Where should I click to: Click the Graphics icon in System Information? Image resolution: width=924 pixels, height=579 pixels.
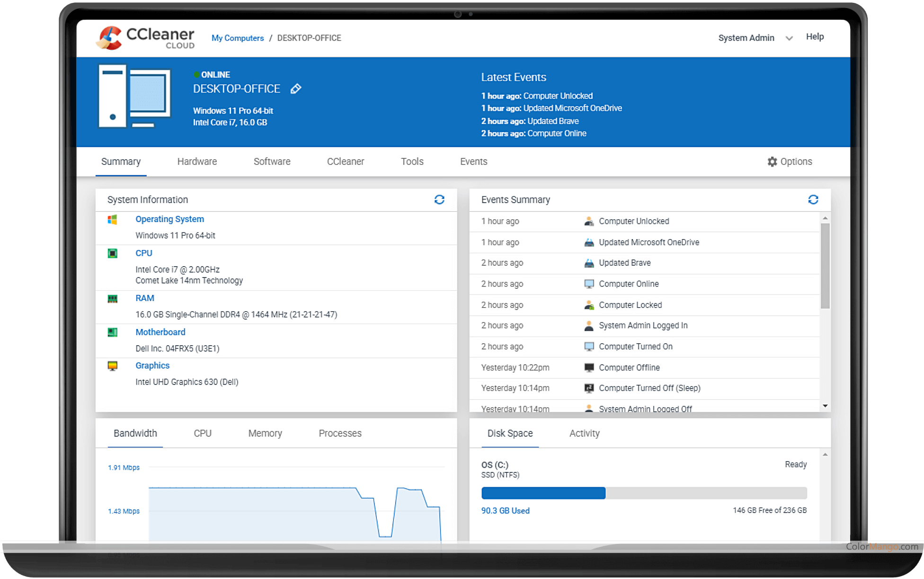click(113, 365)
